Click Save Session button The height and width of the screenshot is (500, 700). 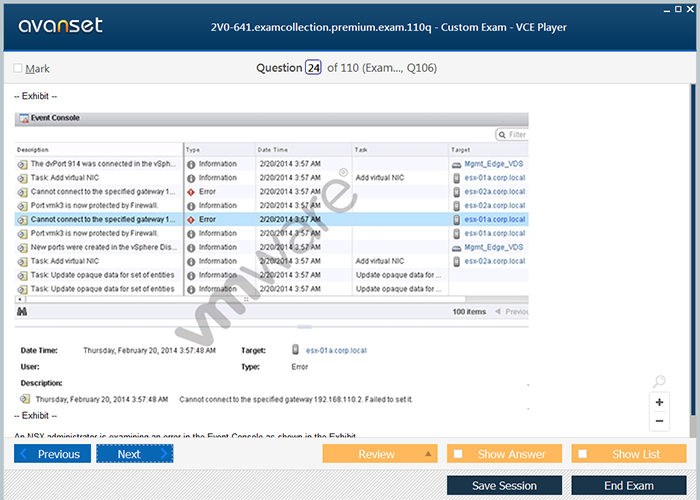coord(504,485)
